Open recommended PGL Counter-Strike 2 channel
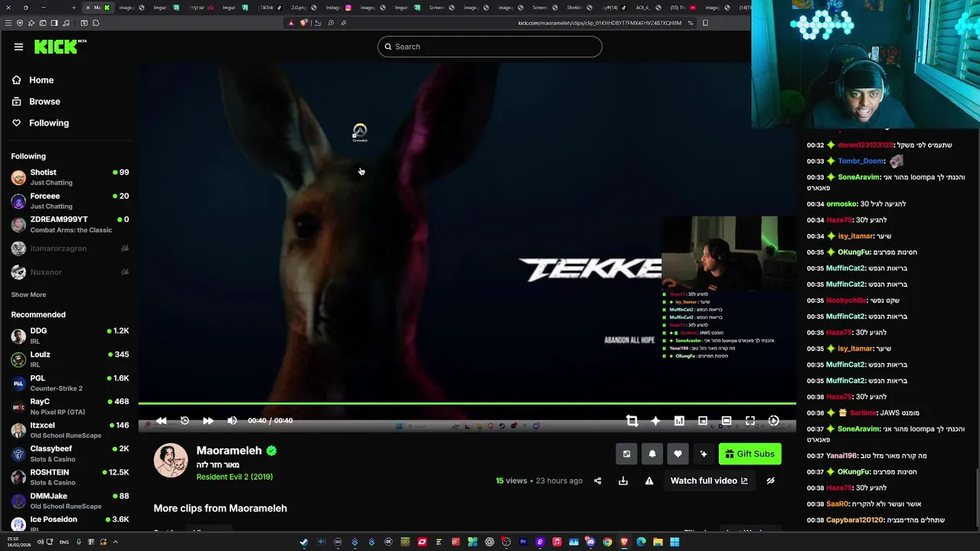Viewport: 980px width, 551px height. tap(70, 383)
